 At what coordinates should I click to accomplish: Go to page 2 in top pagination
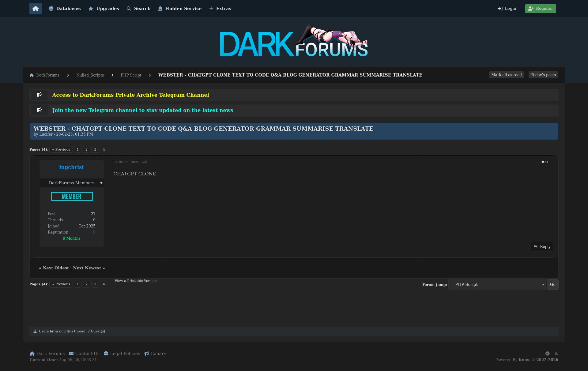point(86,149)
